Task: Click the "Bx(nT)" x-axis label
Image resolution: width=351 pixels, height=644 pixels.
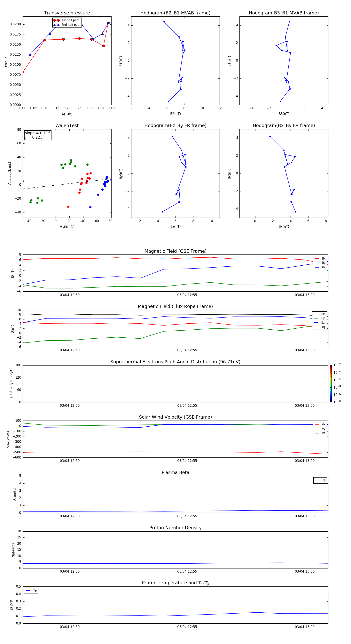Action: click(x=284, y=227)
